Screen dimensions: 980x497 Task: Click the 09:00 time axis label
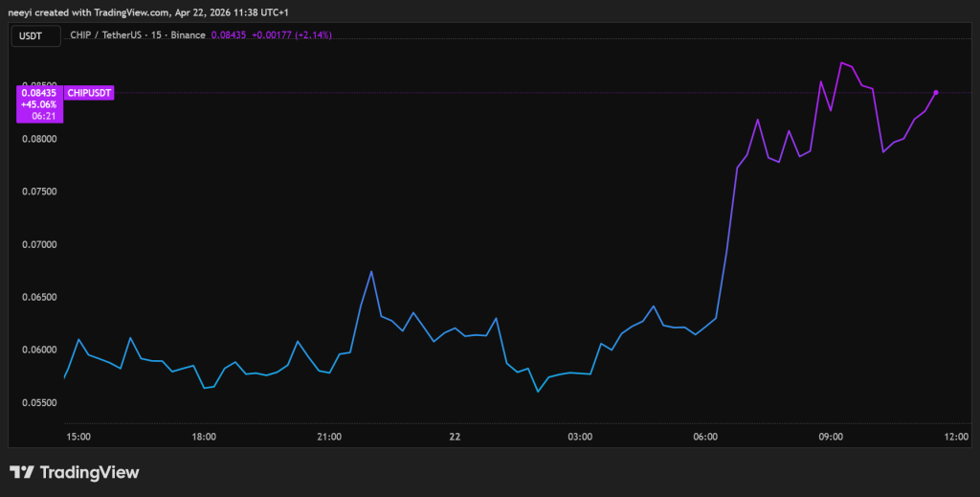(831, 437)
